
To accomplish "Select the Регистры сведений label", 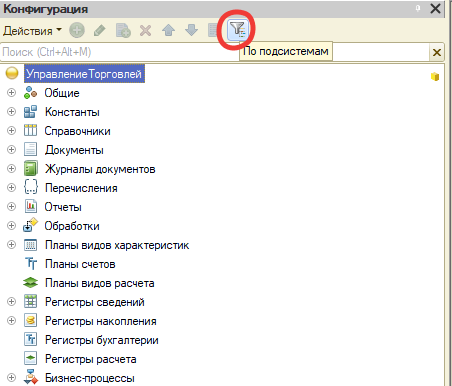I will pos(95,302).
